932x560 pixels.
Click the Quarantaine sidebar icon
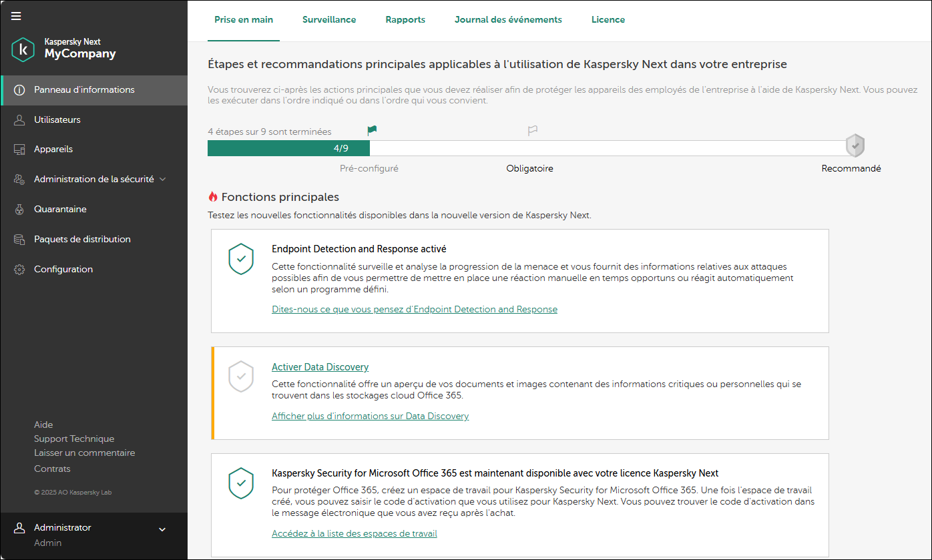(19, 210)
